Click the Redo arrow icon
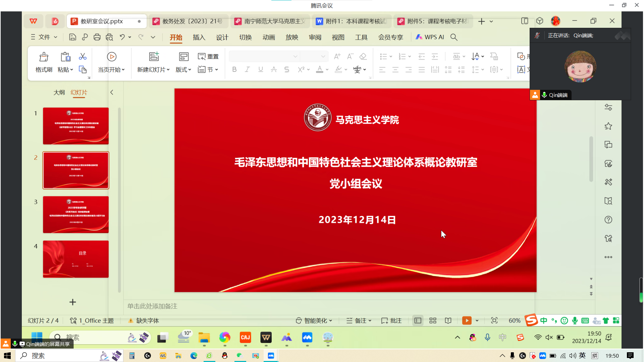Viewport: 644px width, 362px height. 141,37
